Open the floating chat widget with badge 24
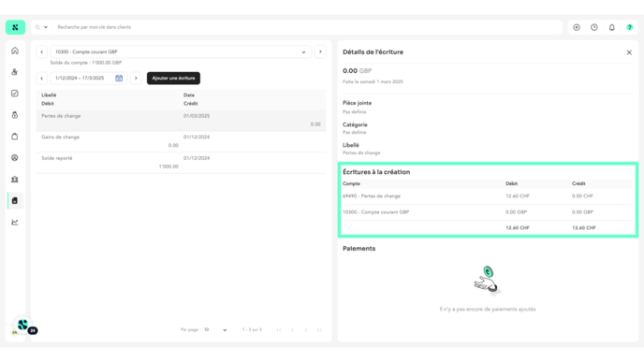644x362 pixels. coord(23,325)
